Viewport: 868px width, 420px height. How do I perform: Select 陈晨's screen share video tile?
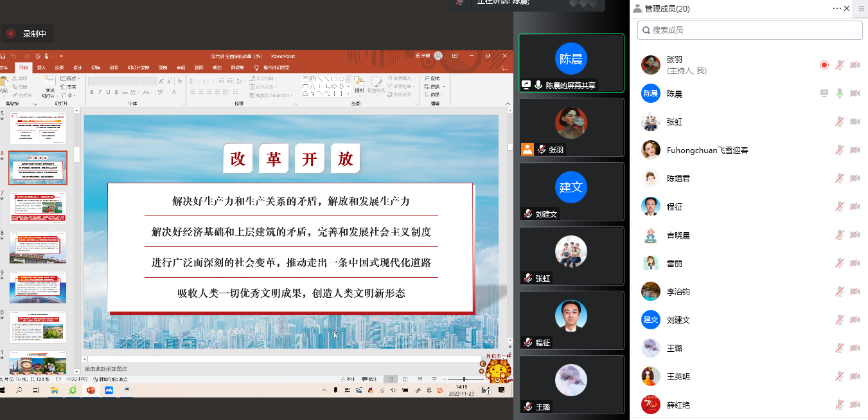click(571, 62)
